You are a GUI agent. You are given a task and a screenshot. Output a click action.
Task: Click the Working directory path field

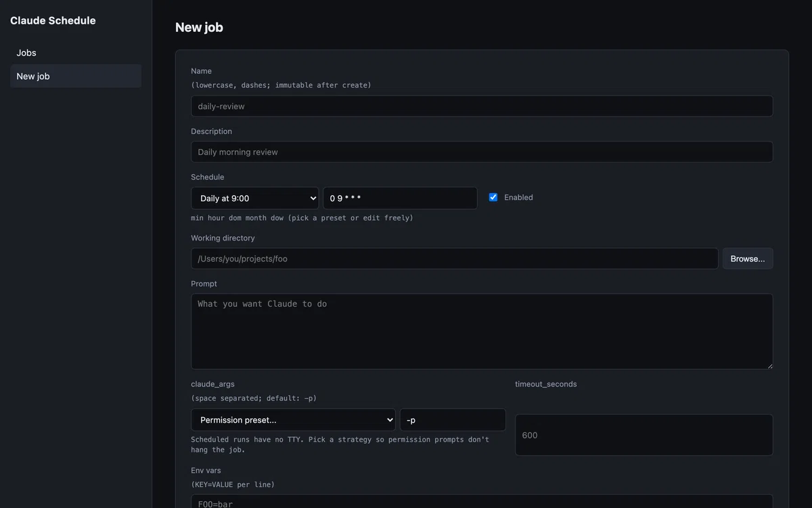[x=454, y=259]
